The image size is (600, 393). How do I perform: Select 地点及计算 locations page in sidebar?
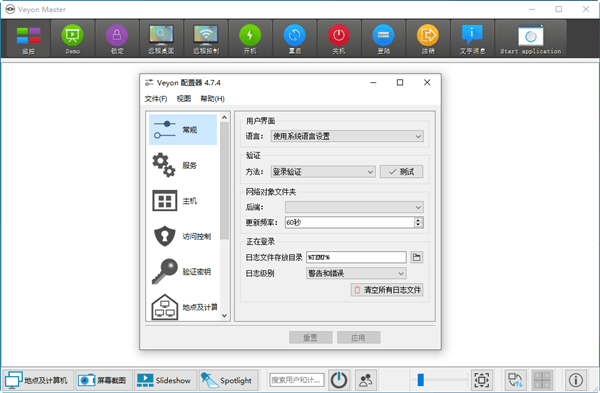(183, 307)
